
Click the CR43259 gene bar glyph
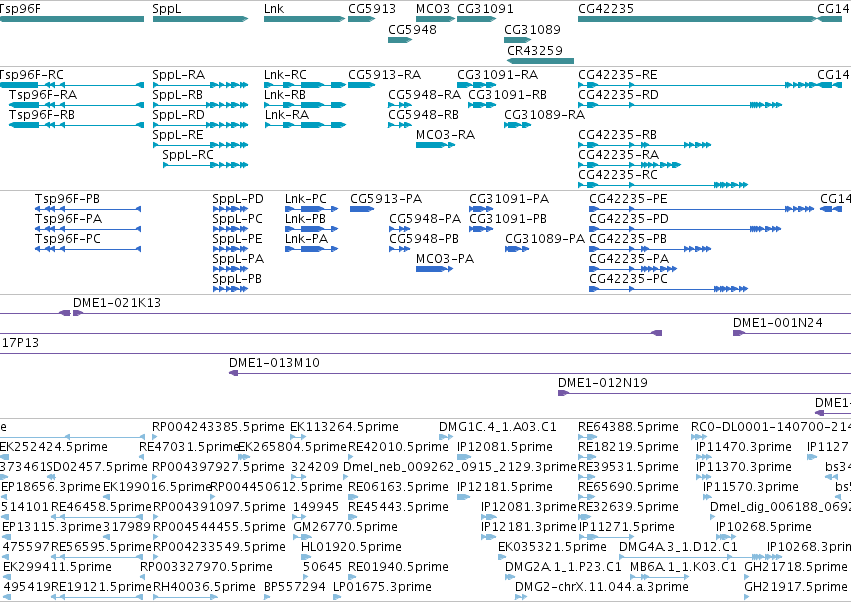(x=541, y=61)
